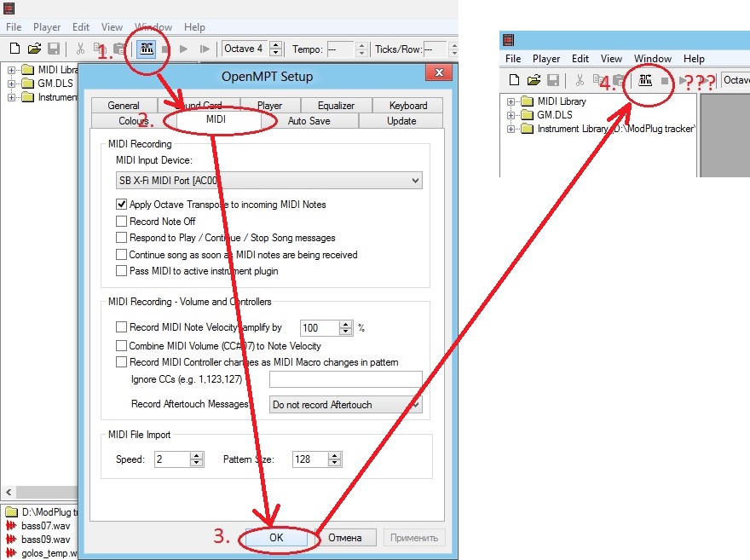Click Stop square in right window toolbar

[665, 80]
